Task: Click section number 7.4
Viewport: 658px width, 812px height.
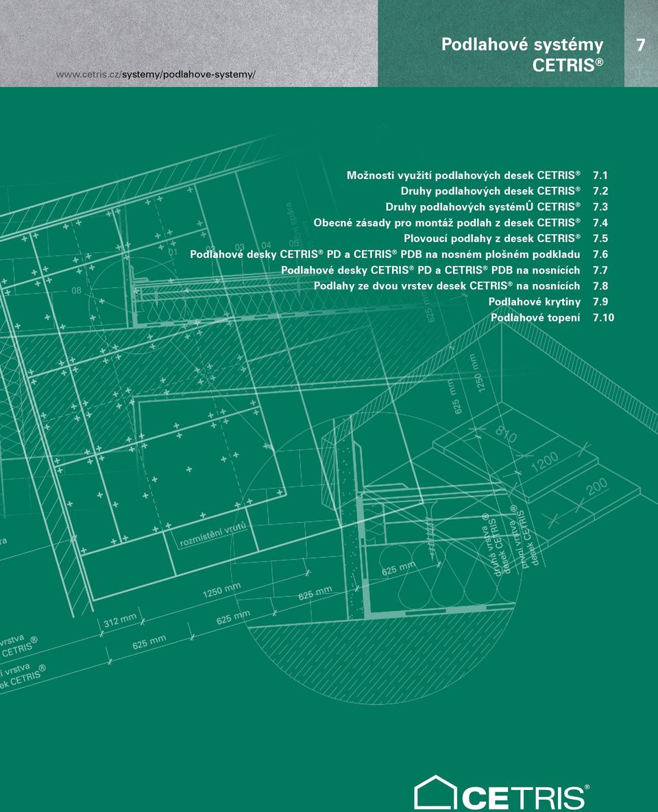Action: click(x=600, y=223)
